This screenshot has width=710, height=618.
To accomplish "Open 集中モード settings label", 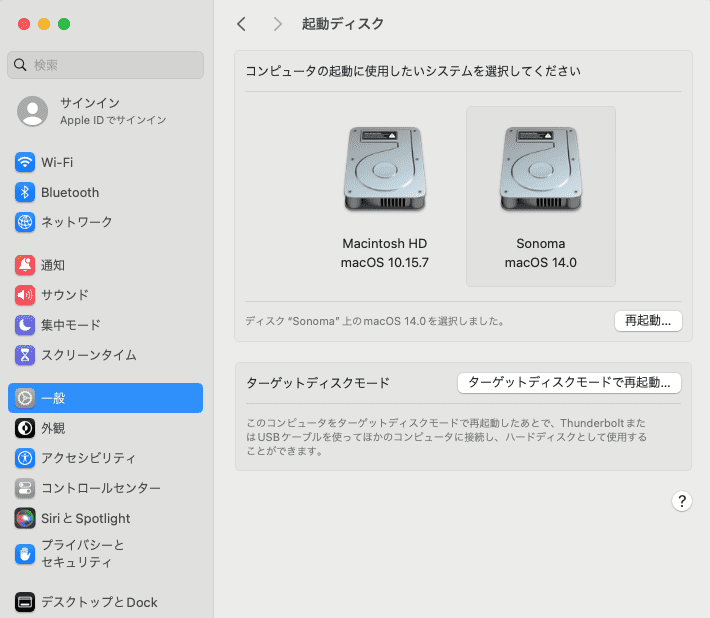I will pyautogui.click(x=71, y=325).
